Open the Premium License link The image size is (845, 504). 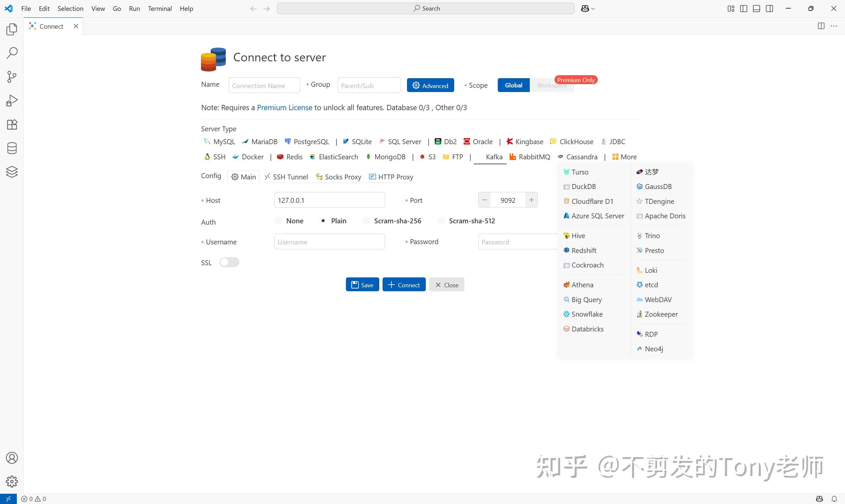tap(285, 107)
